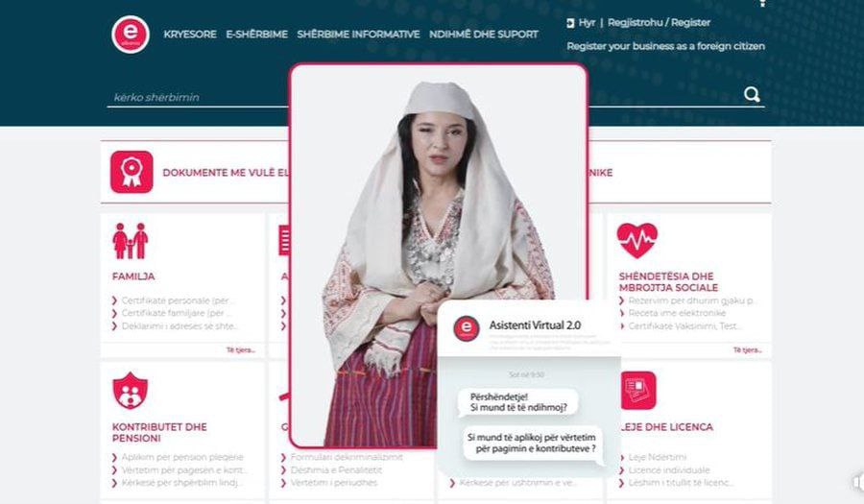864x504 pixels.
Task: Click the virtual assistant avatar image
Action: point(439,255)
